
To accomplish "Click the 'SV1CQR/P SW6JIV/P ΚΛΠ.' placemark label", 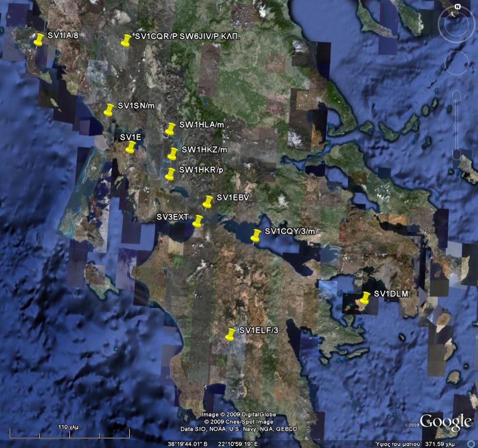I will pos(187,36).
